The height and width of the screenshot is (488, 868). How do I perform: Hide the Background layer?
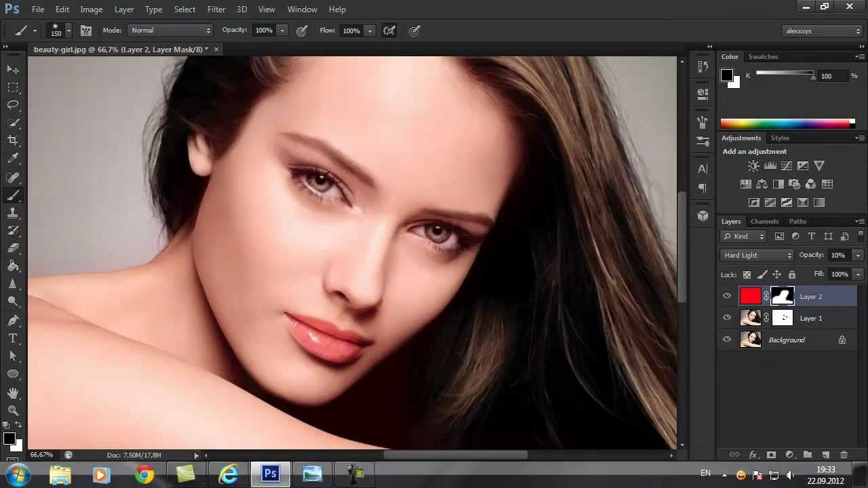click(727, 340)
